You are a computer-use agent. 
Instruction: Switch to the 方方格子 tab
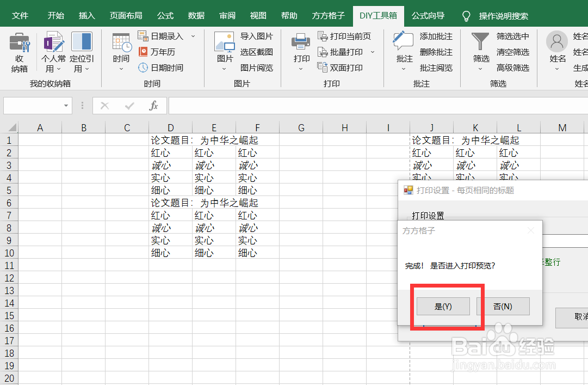pyautogui.click(x=328, y=16)
